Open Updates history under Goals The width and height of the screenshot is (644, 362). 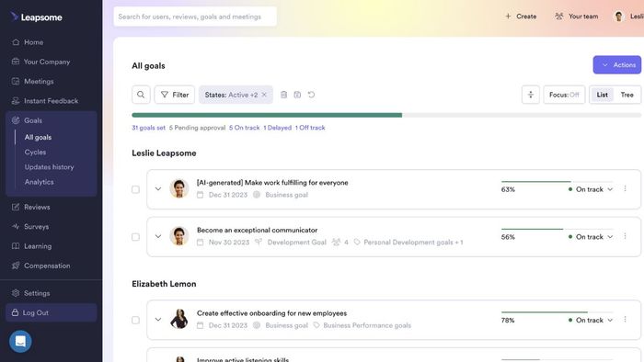[50, 167]
